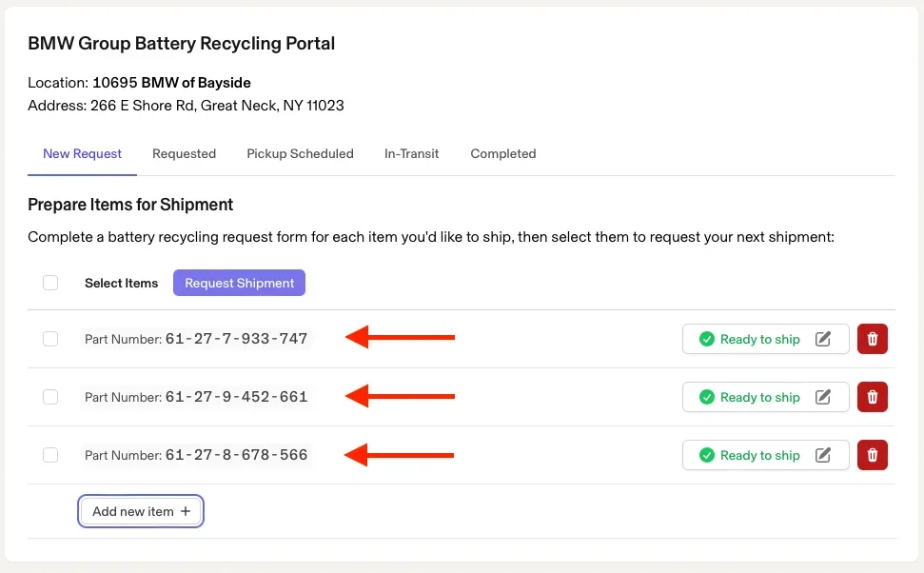Image resolution: width=924 pixels, height=573 pixels.
Task: Edit part 61-27-8-678-566 using pencil icon
Action: [x=822, y=455]
